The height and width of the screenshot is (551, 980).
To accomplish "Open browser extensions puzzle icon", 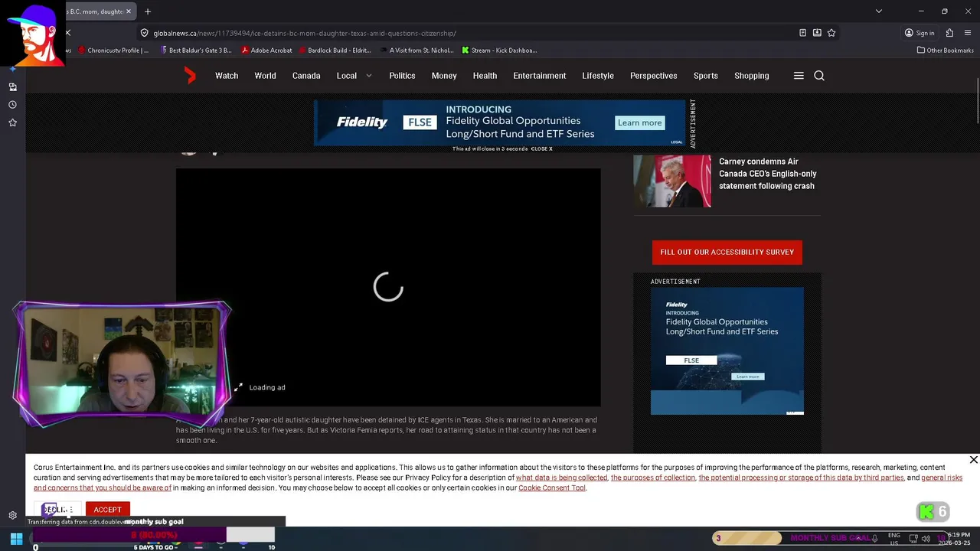I will (949, 33).
